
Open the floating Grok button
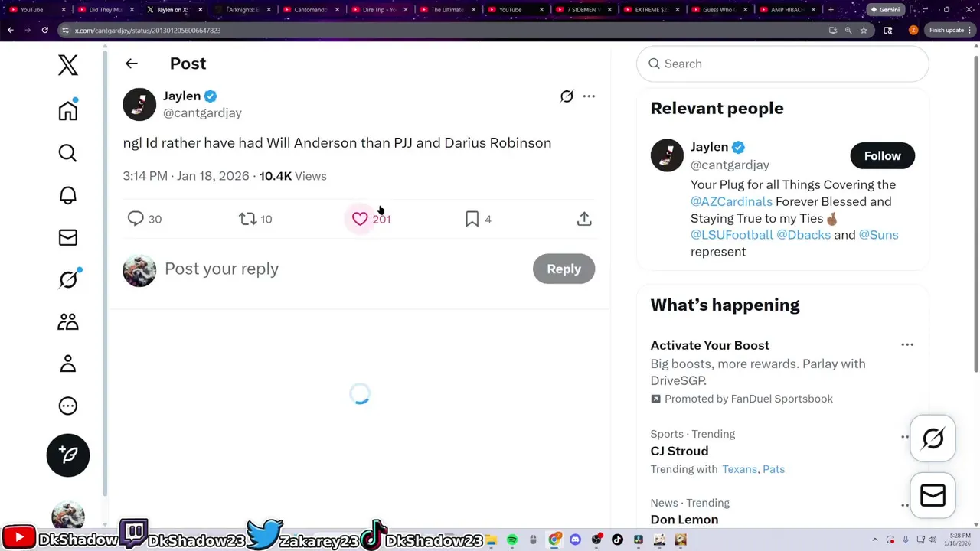[933, 439]
